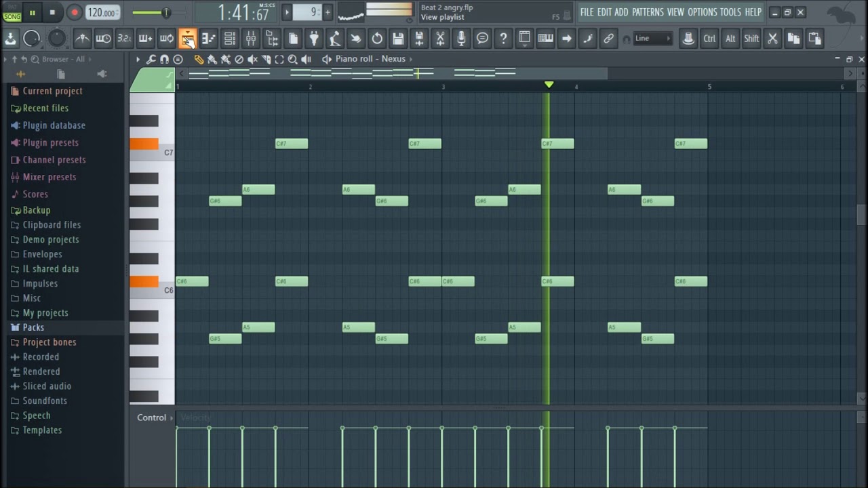
Task: Switch to SONG mode
Action: (x=12, y=16)
